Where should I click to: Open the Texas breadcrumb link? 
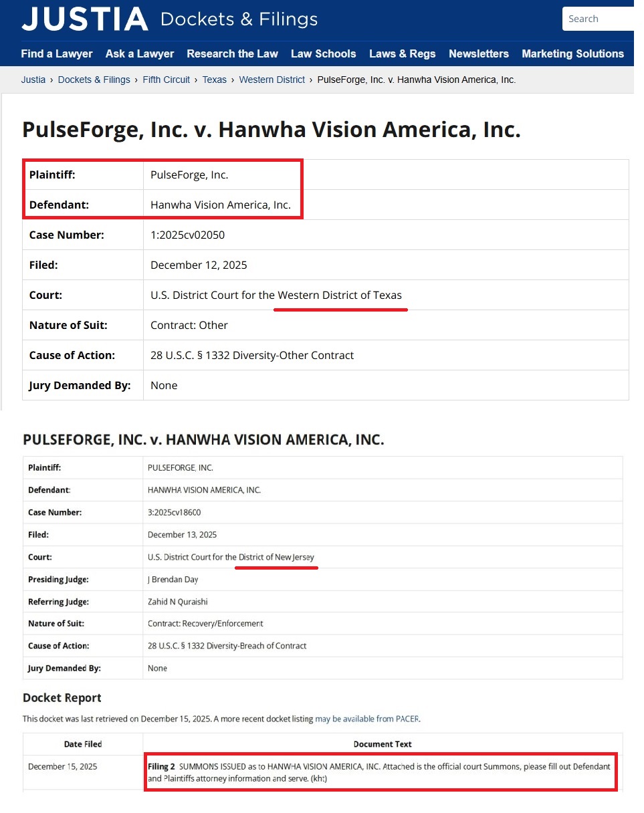214,80
